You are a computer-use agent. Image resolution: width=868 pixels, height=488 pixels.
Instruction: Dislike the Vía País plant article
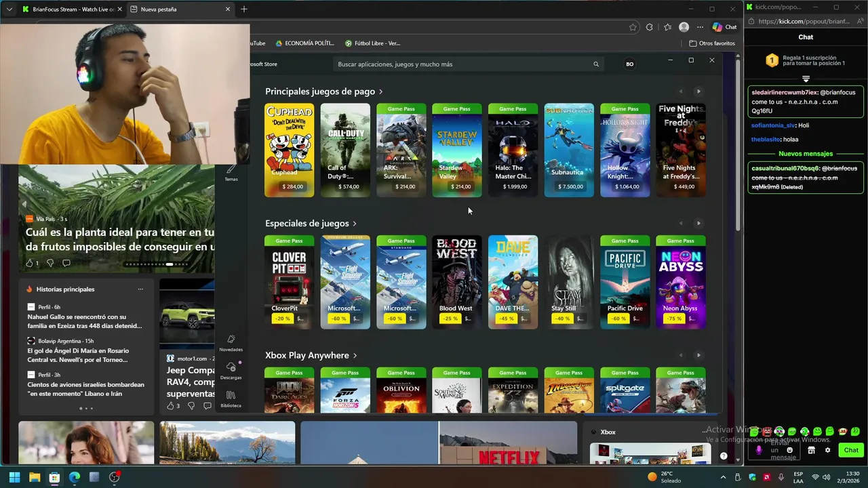(x=50, y=263)
